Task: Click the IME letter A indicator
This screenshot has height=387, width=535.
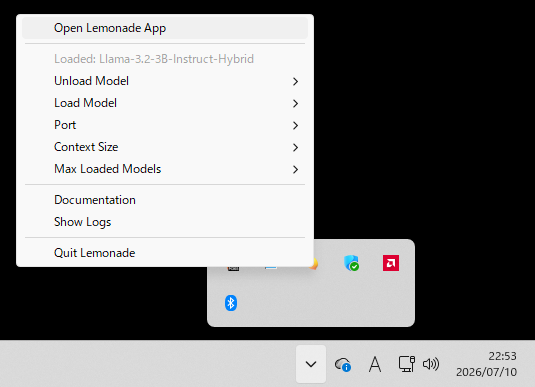Action: click(x=375, y=364)
